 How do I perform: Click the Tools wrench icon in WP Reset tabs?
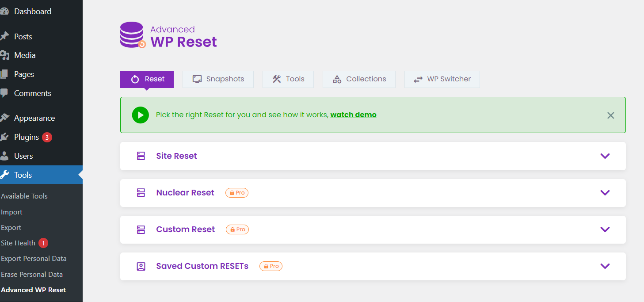[x=277, y=79]
